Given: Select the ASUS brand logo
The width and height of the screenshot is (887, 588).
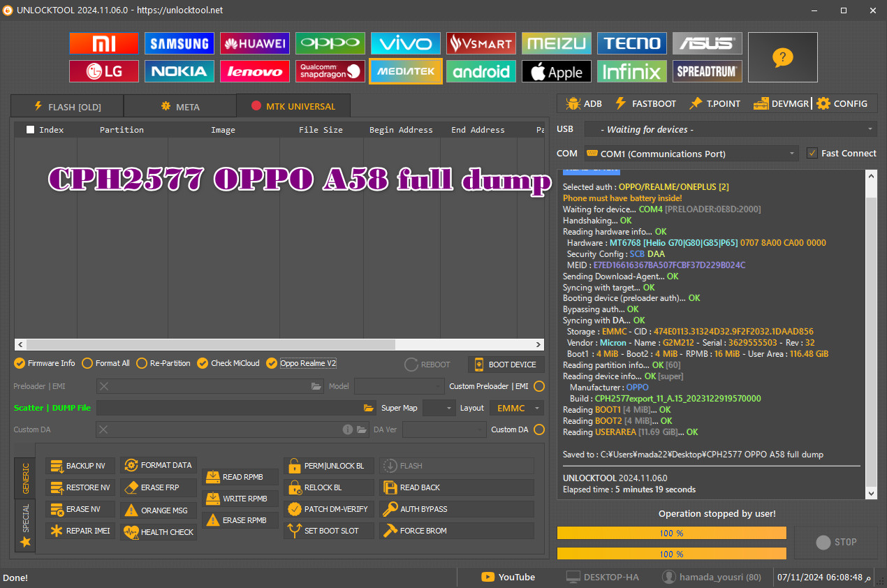Looking at the screenshot, I should [x=708, y=43].
